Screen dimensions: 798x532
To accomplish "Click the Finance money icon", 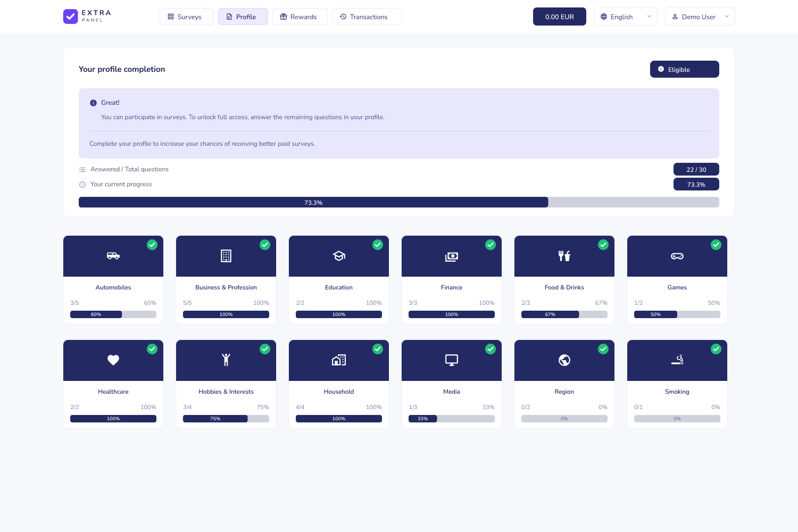I will (452, 256).
